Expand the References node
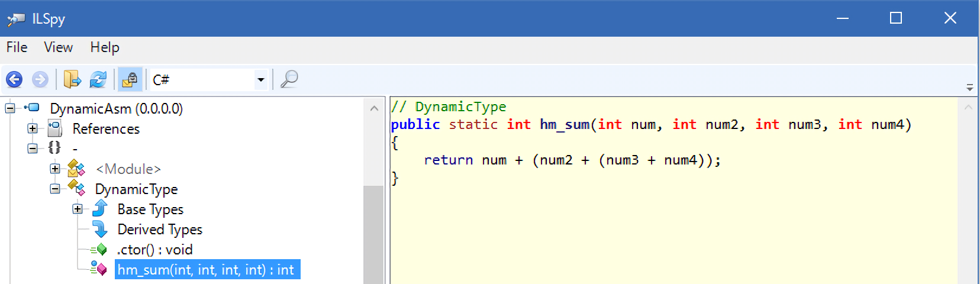 pos(33,128)
